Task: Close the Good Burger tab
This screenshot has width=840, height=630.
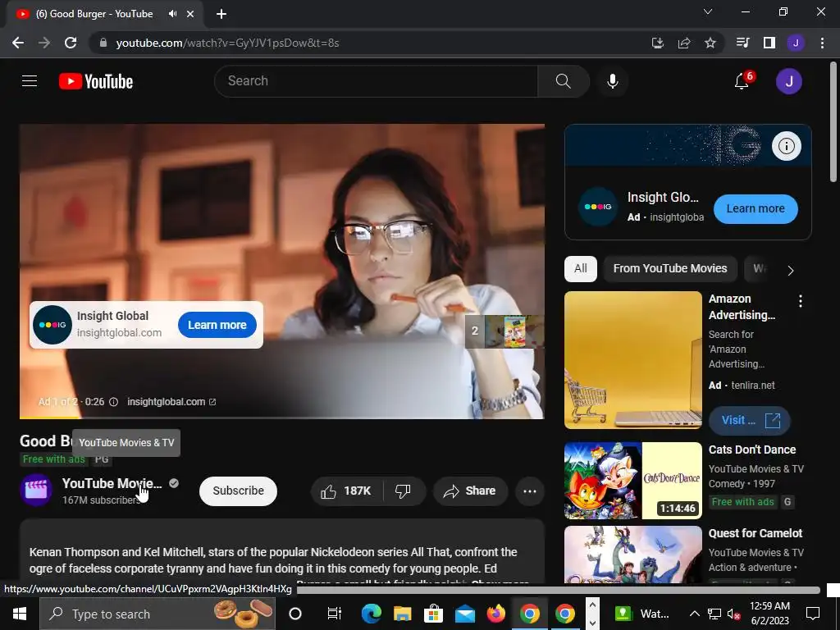Action: 190,14
